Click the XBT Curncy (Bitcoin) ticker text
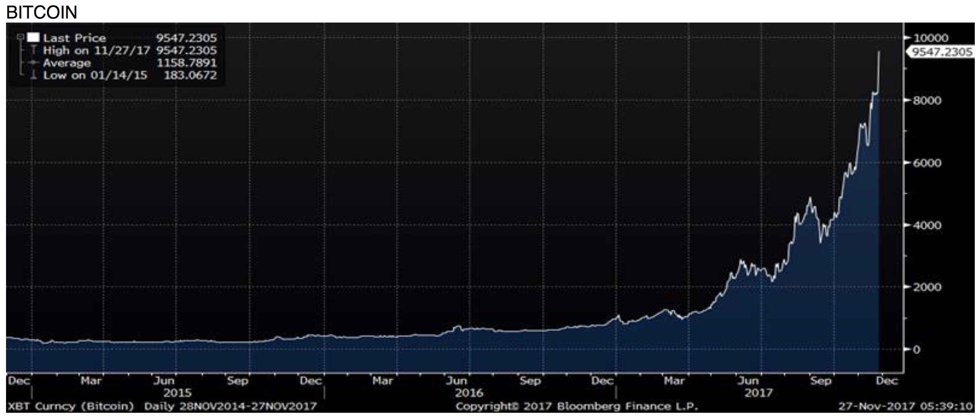The width and height of the screenshot is (980, 418). (x=71, y=406)
